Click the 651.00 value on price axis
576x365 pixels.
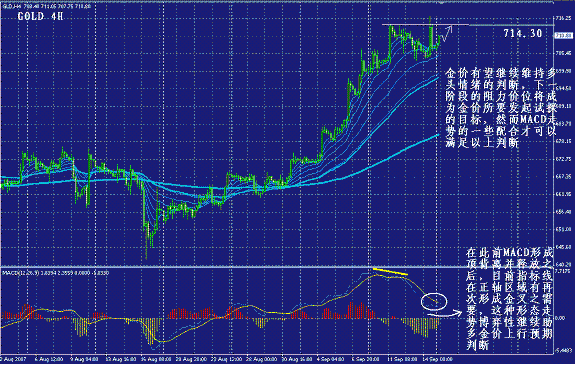[564, 230]
